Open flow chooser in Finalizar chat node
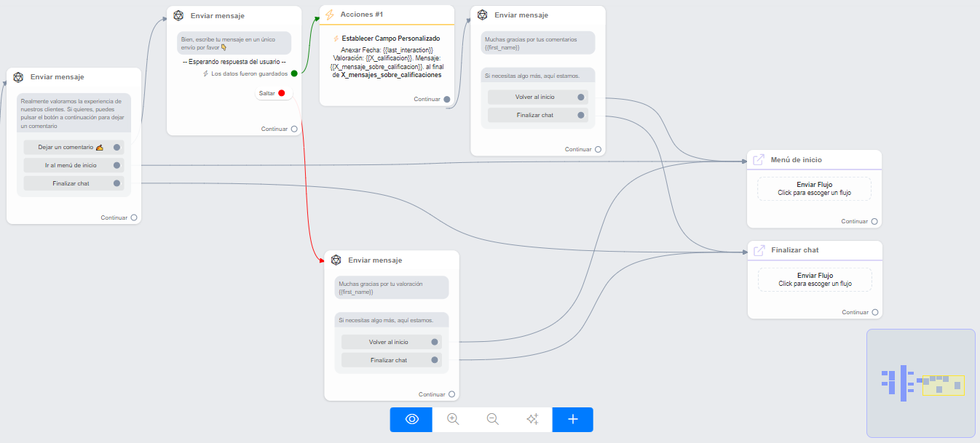The height and width of the screenshot is (443, 980). tap(814, 280)
